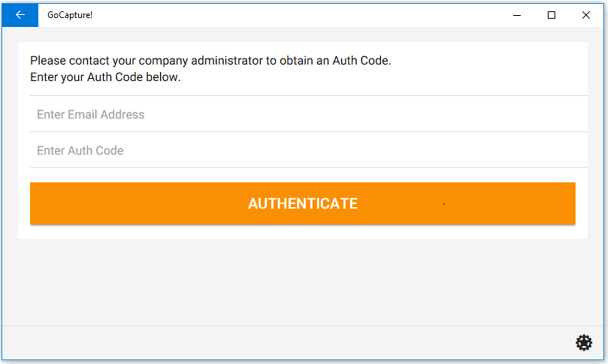Click the GoCapture! title text

tap(69, 15)
